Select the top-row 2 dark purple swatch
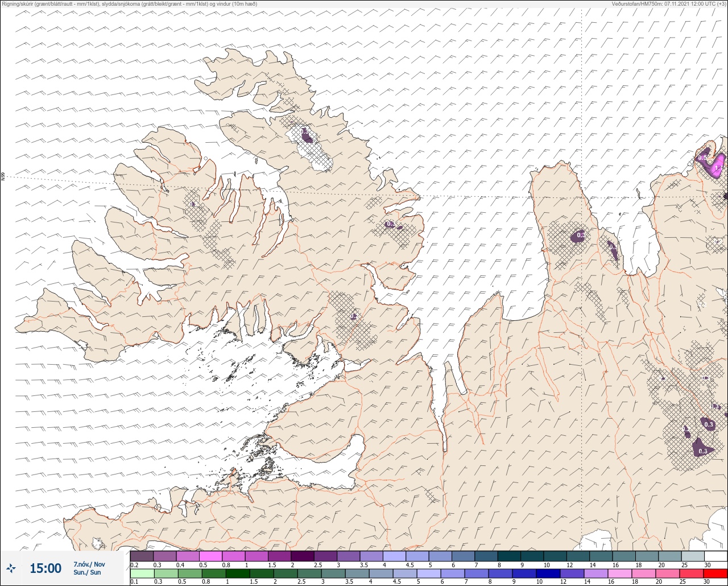Image resolution: width=728 pixels, height=586 pixels. coord(303,556)
